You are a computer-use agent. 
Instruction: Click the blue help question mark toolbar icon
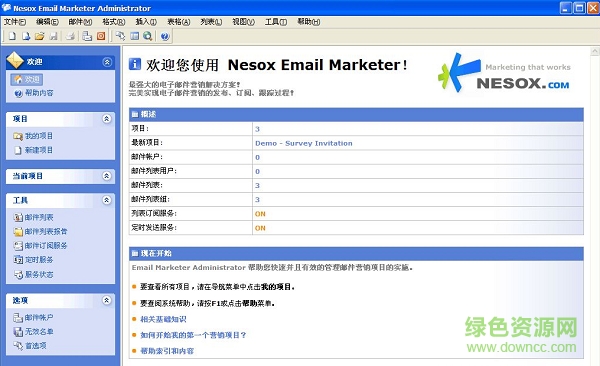[165, 36]
